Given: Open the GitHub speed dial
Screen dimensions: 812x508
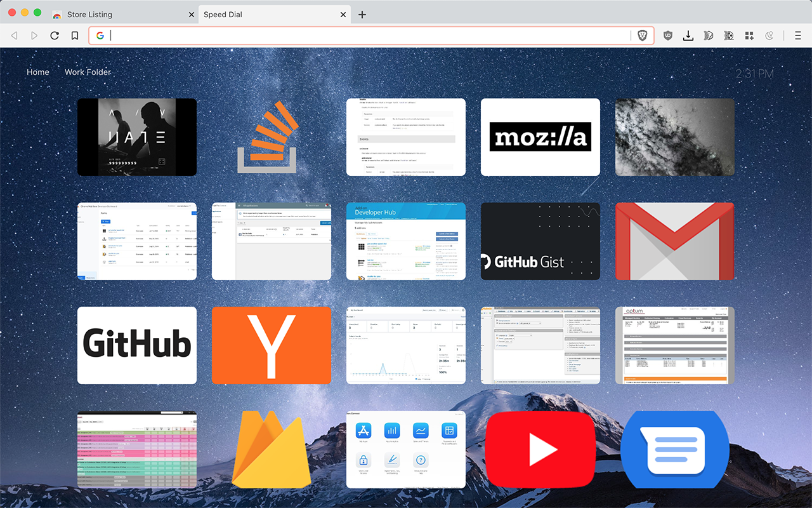Looking at the screenshot, I should 137,345.
